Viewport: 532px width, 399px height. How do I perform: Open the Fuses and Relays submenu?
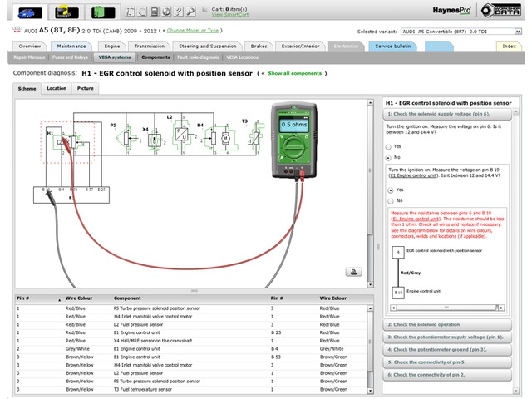point(70,57)
